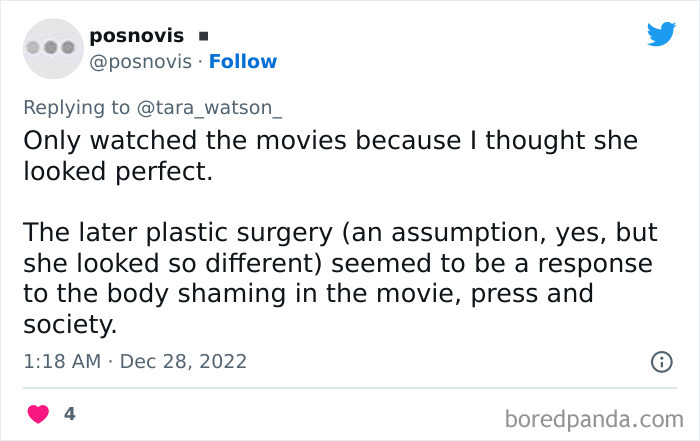Screen dimensions: 700x441
Task: Open the posnovis profile avatar
Action: pyautogui.click(x=51, y=48)
